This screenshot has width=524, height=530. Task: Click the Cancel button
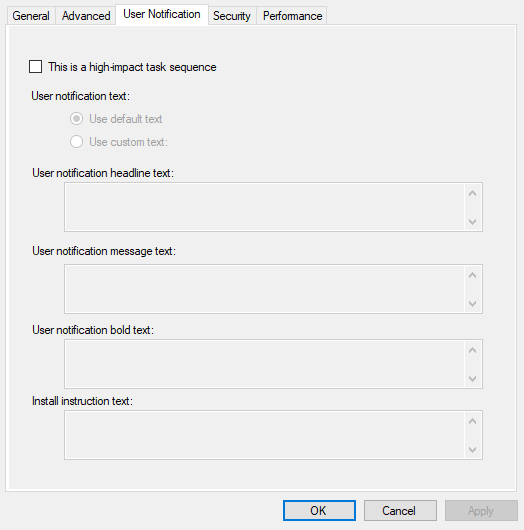coord(400,510)
